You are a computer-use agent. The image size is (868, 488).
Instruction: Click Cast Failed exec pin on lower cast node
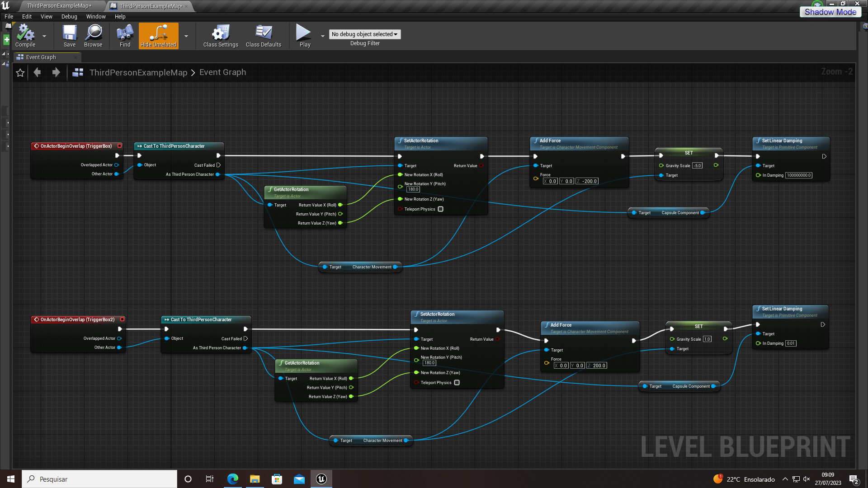(245, 339)
